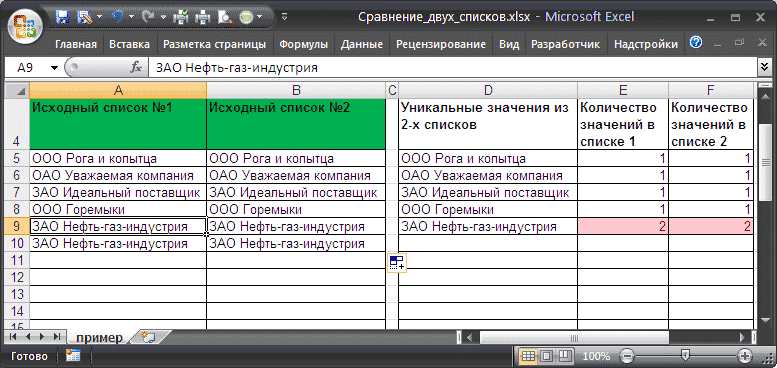Select cell 'Исходный список №1'
Screen dimensions: 777x368
[x=118, y=124]
